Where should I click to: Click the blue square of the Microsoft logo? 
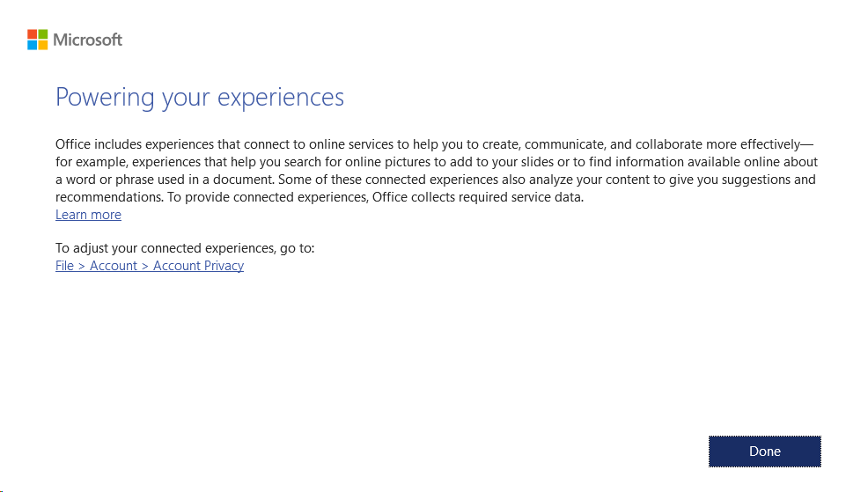pos(32,45)
